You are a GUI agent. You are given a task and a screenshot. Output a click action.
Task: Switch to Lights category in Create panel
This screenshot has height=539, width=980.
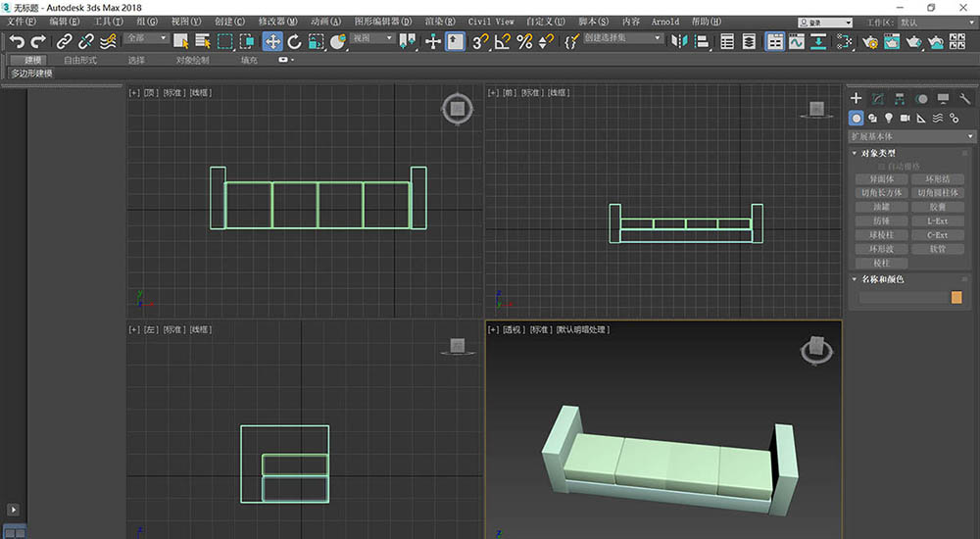[889, 118]
